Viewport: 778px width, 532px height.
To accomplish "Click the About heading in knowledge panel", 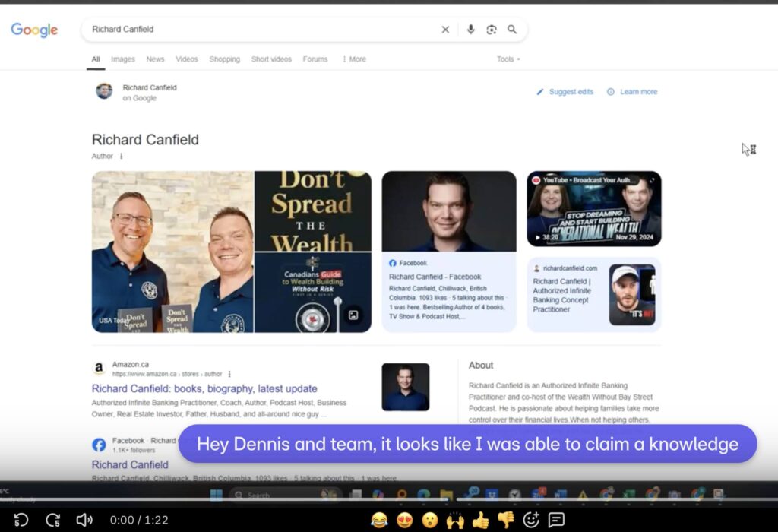I will point(481,366).
